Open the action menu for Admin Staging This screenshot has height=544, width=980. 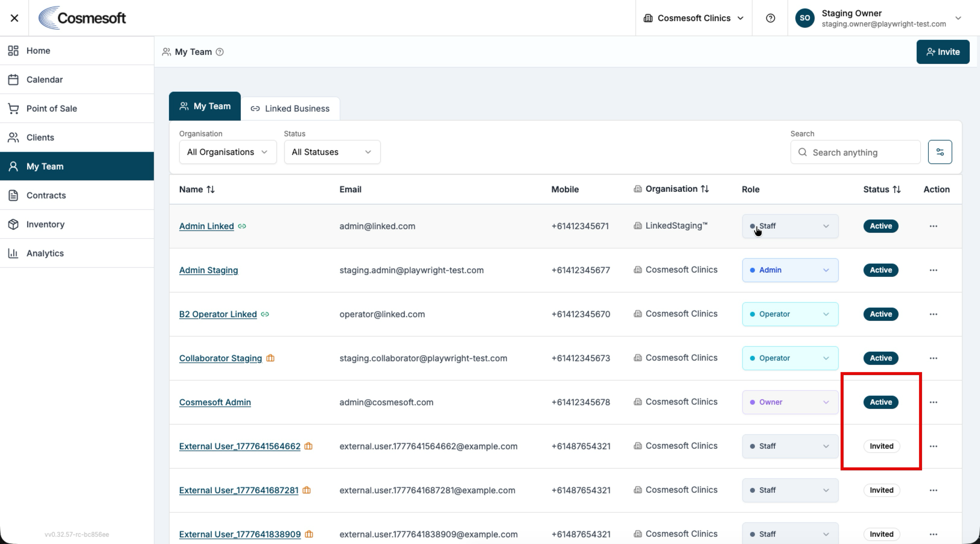933,270
